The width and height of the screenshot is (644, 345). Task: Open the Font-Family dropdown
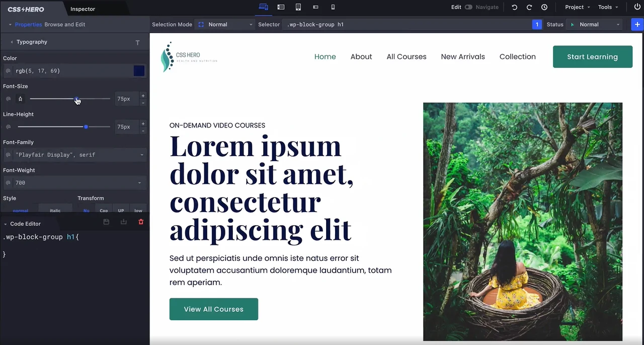tap(74, 155)
